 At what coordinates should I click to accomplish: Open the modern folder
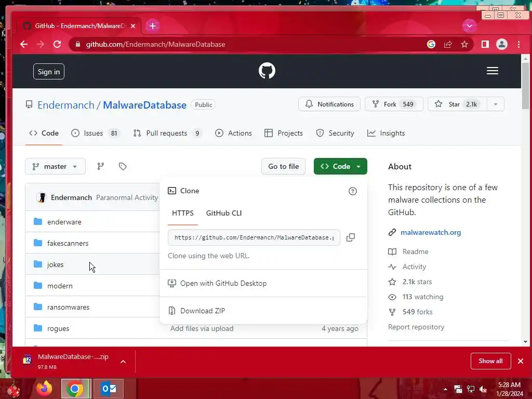coord(60,286)
